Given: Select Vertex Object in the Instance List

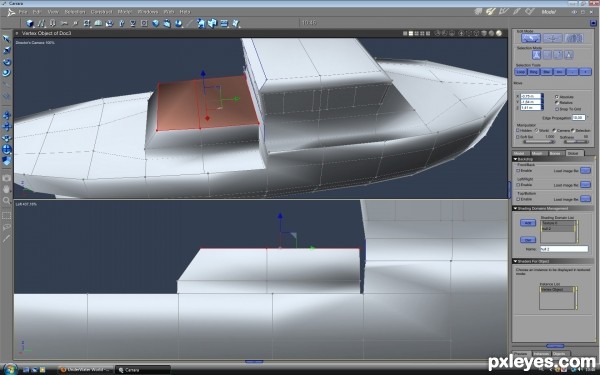Looking at the screenshot, I should coord(557,290).
